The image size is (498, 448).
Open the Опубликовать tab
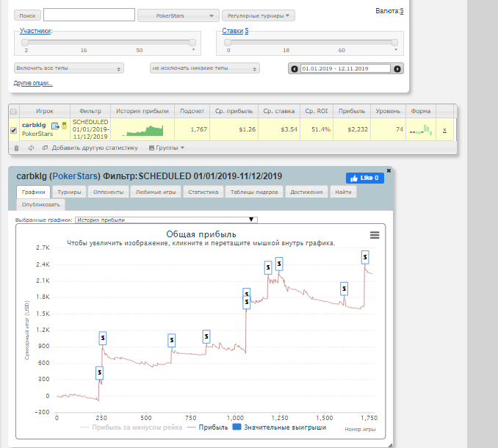(40, 205)
